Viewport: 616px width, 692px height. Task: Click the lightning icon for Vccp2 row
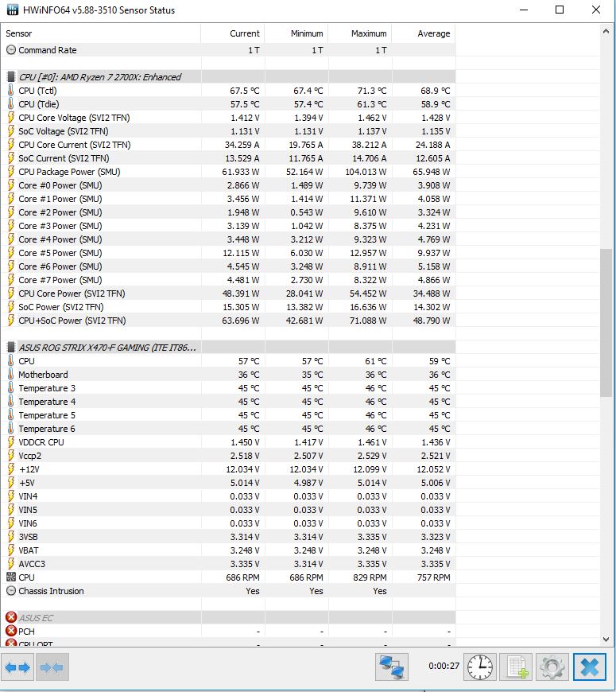tap(11, 456)
